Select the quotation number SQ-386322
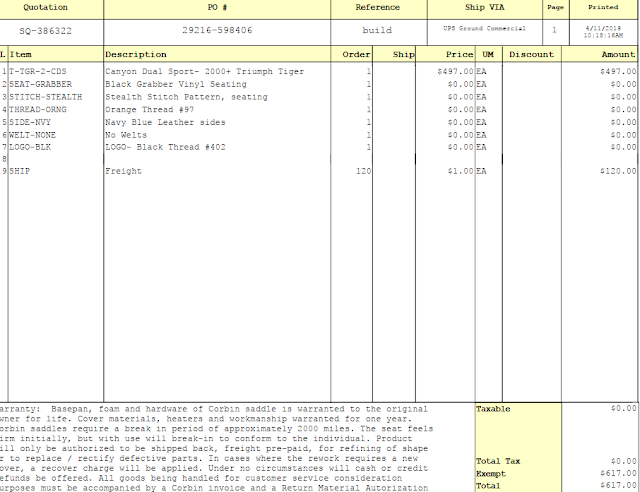The width and height of the screenshot is (640, 492). tap(45, 31)
